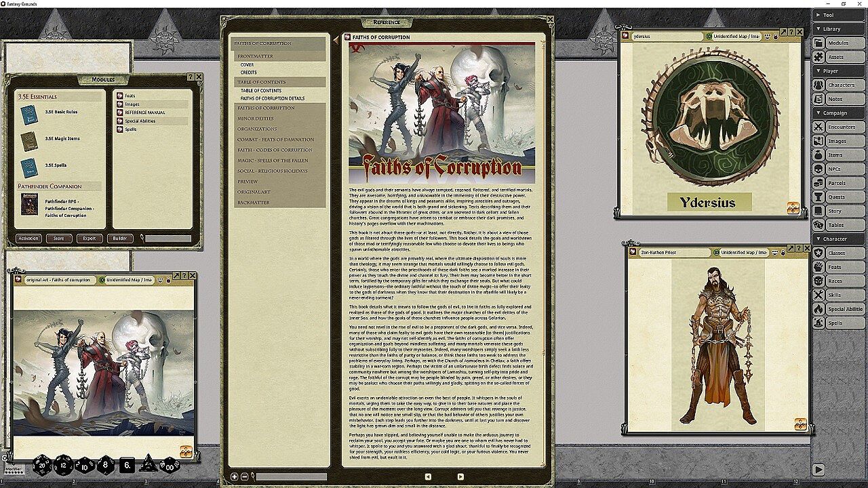868x488 pixels.
Task: Expand the Tool section in sidebar
Action: click(x=839, y=15)
